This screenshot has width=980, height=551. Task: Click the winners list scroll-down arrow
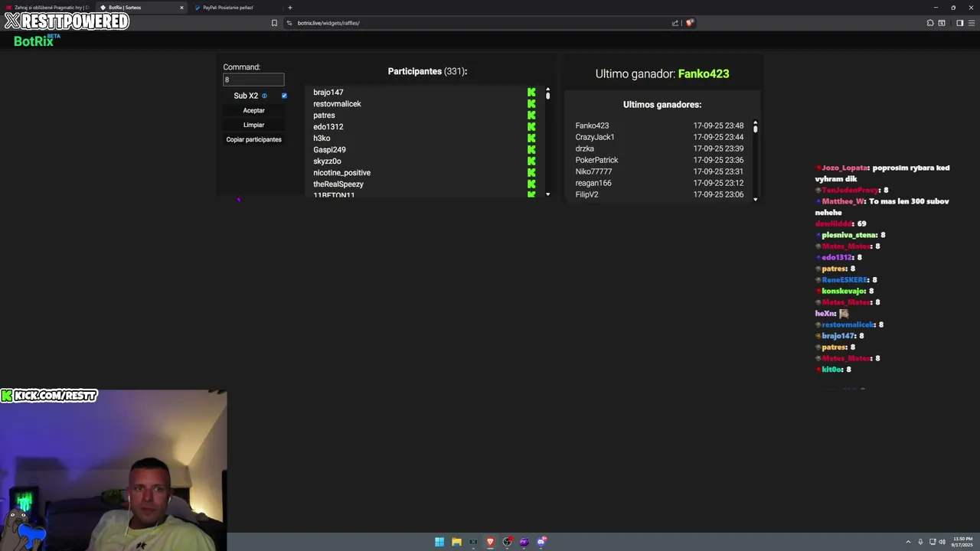click(x=755, y=199)
